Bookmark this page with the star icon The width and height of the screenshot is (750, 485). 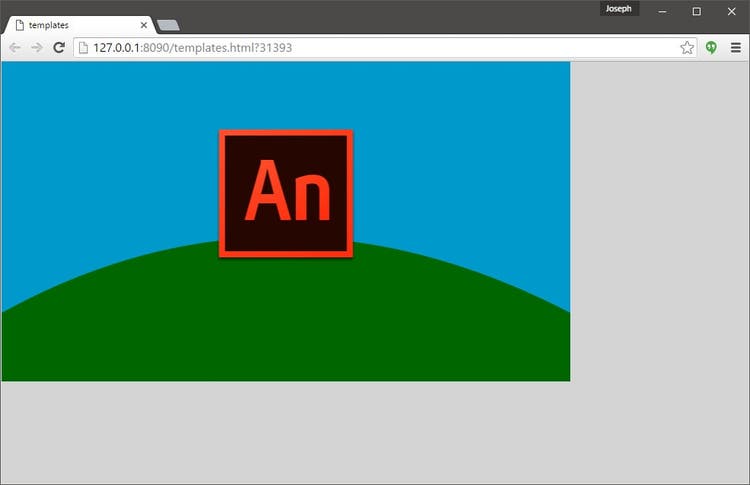coord(687,47)
